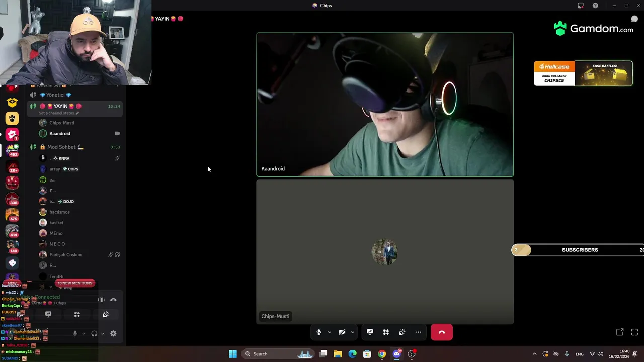Open output device arrow beside headphones
644x362 pixels.
click(x=102, y=333)
